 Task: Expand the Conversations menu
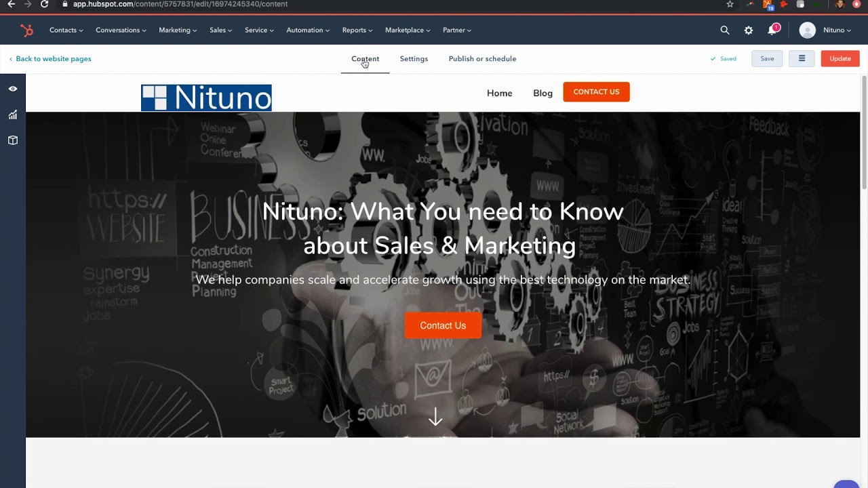point(121,30)
